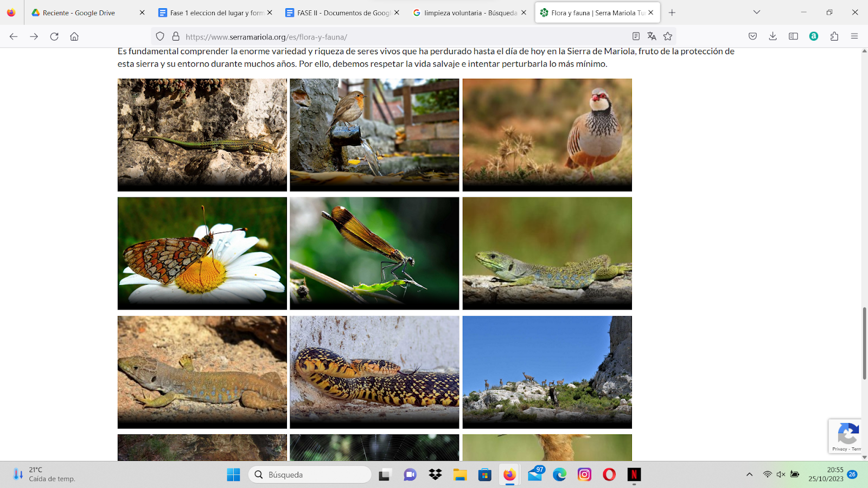Open the ocellated lizard on green background photo
This screenshot has width=868, height=488.
tap(547, 253)
